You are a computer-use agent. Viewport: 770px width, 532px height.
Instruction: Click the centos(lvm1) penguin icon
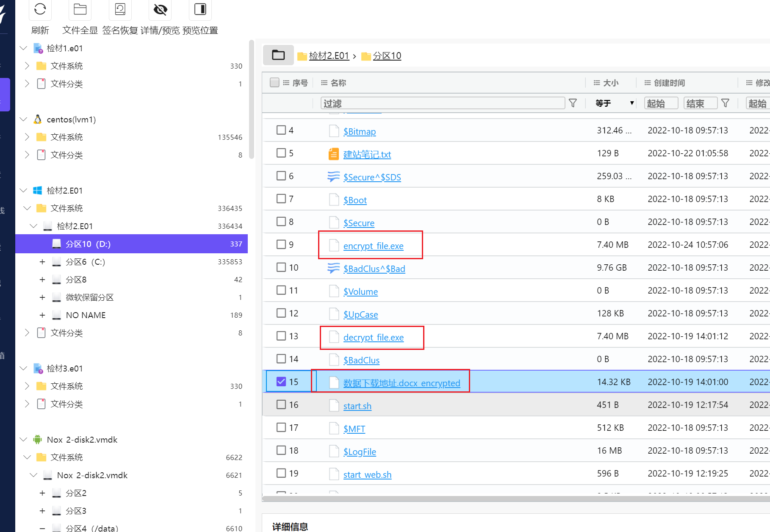pos(38,119)
